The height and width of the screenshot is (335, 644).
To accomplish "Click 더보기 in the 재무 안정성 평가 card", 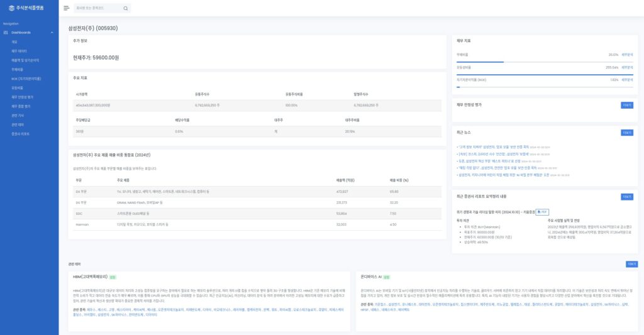I will [627, 105].
